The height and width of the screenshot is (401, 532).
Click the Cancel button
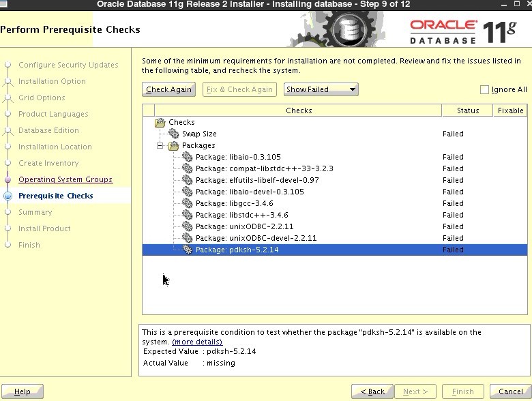[x=510, y=391]
